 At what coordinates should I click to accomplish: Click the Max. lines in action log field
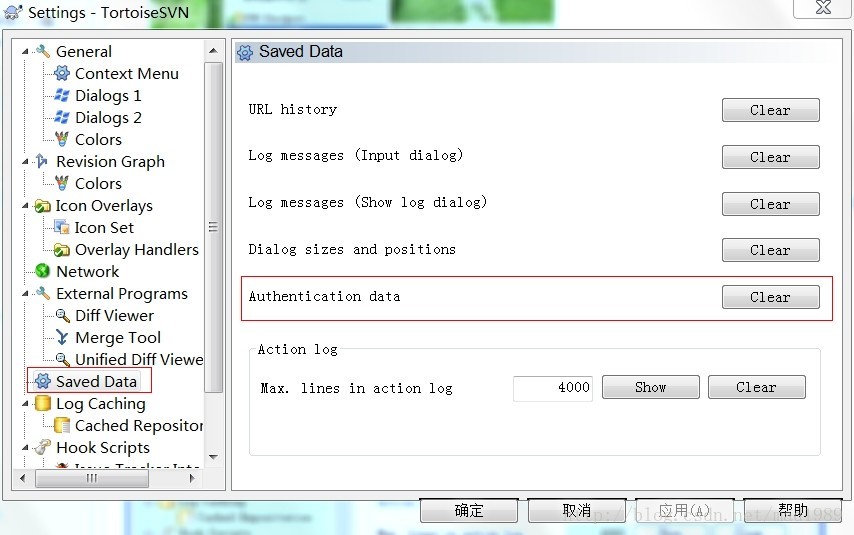[x=553, y=388]
